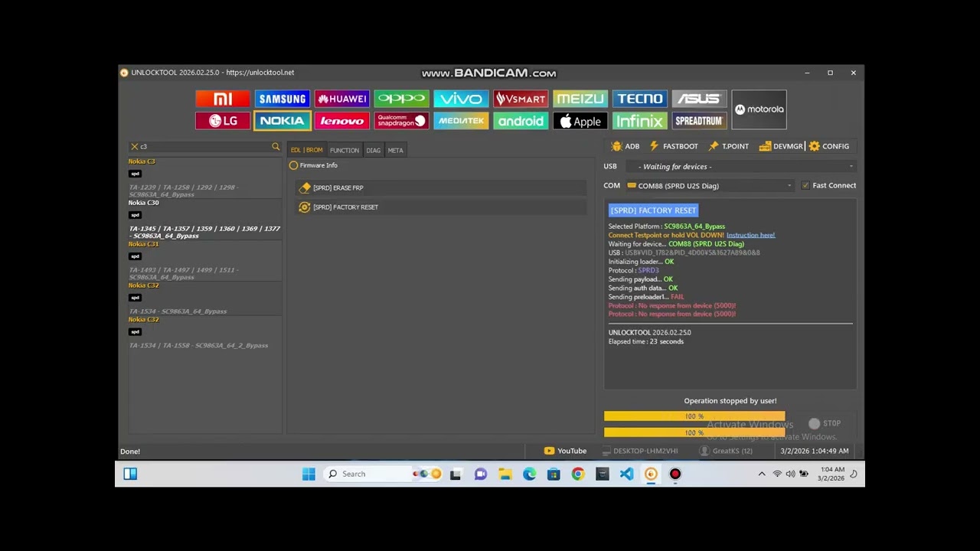
Task: Click the Windows Start button
Action: 309,474
